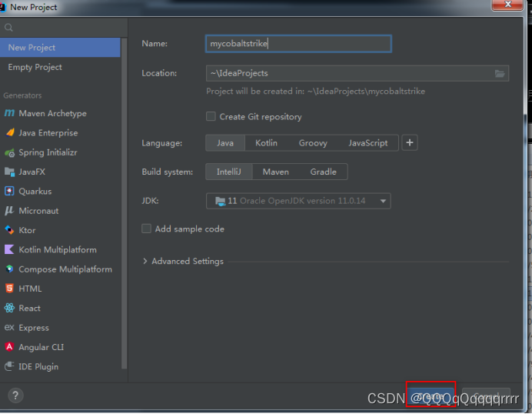Select the Compose Multiplatform generator icon
532x414 pixels.
tap(9, 269)
